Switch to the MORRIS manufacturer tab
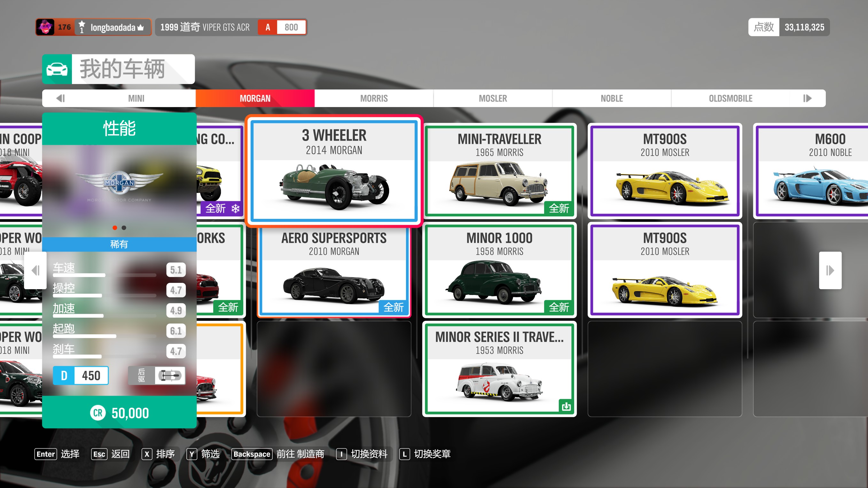 (x=374, y=98)
